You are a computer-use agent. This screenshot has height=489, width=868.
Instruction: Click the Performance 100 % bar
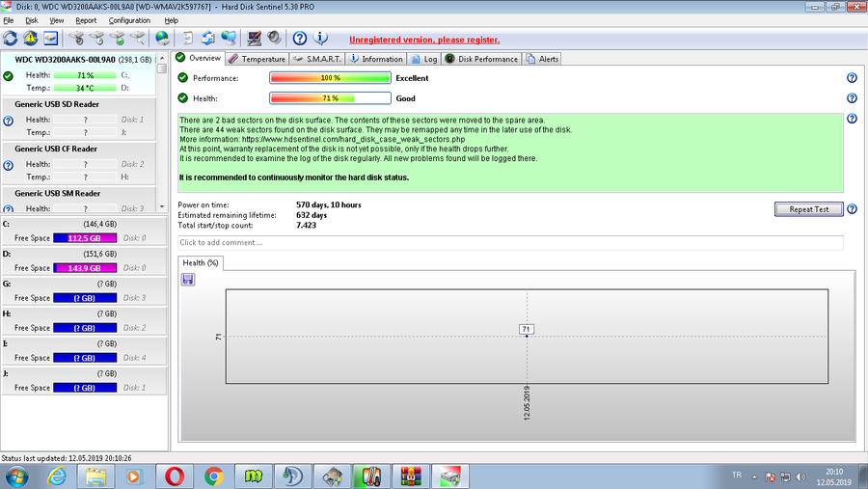click(330, 78)
